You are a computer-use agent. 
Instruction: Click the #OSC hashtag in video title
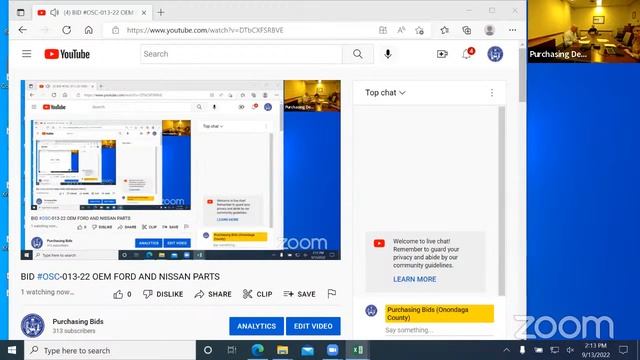pos(48,277)
